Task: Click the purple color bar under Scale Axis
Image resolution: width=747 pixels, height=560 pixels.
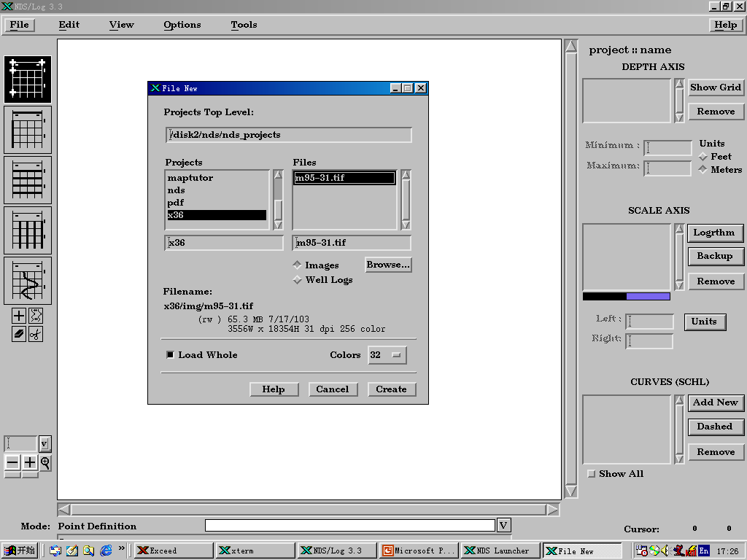Action: [x=648, y=297]
